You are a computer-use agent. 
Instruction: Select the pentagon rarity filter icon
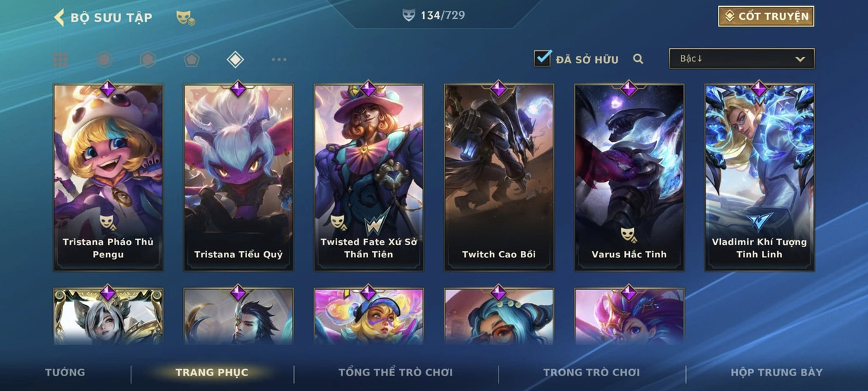(x=191, y=60)
